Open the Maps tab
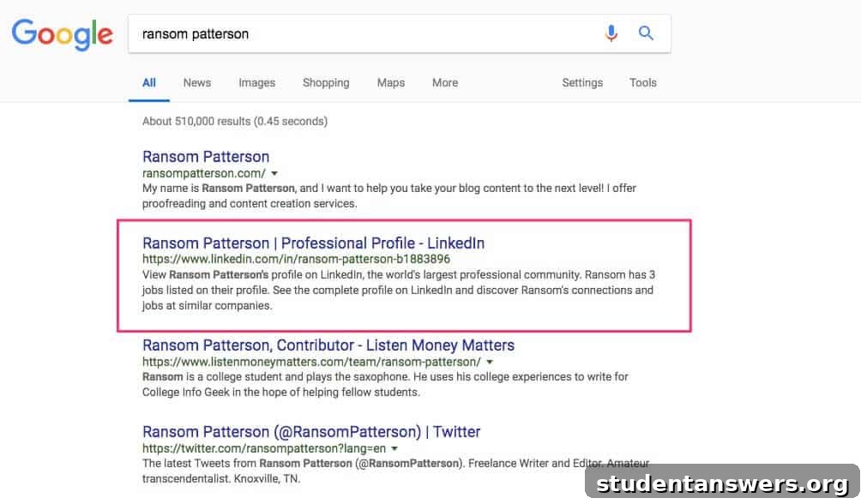Screen dimensions: 861x504 coord(390,83)
